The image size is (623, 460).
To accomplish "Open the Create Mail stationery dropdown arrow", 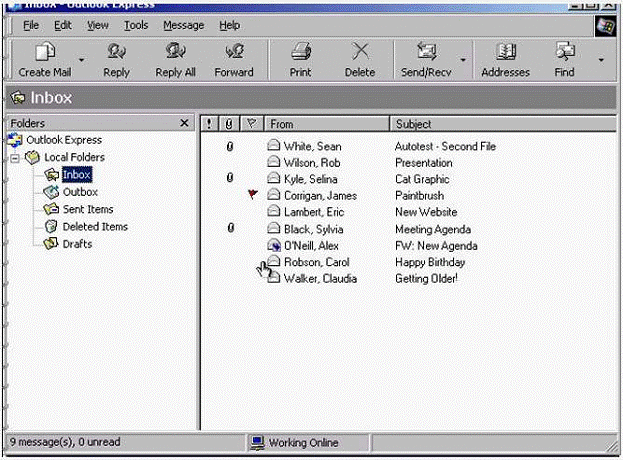I will [81, 60].
